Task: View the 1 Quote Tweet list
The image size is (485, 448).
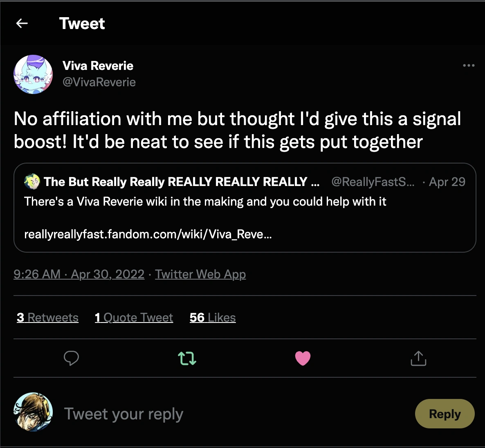Action: [x=134, y=318]
